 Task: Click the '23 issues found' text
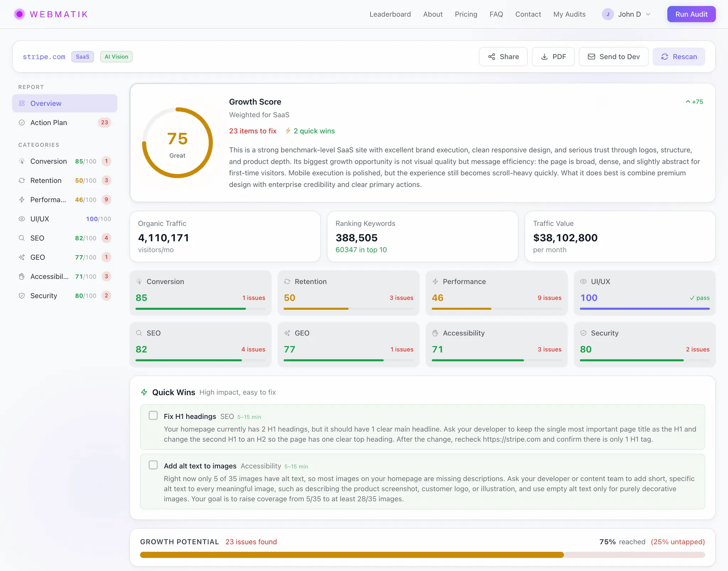pos(251,542)
